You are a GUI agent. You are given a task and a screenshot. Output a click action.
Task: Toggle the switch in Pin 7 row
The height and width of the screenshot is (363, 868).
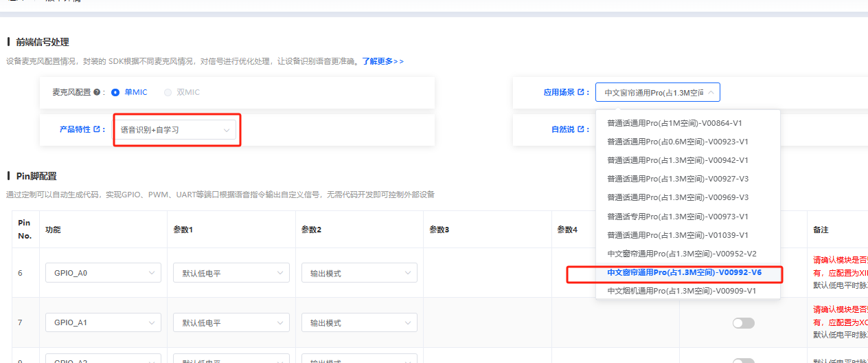point(743,323)
